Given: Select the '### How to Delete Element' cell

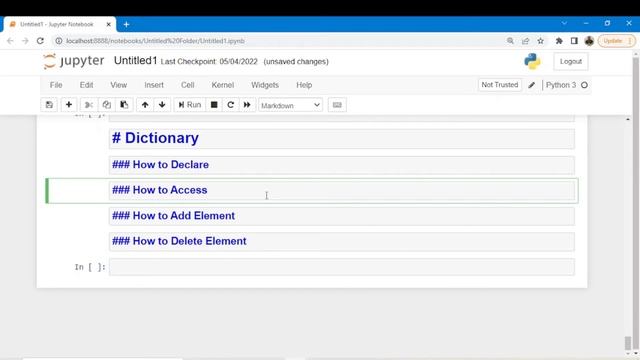Looking at the screenshot, I should point(342,241).
